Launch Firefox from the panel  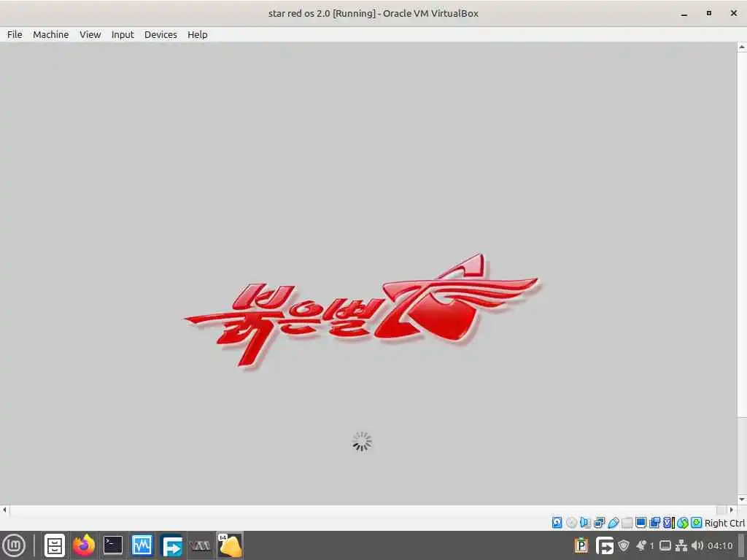pos(84,545)
